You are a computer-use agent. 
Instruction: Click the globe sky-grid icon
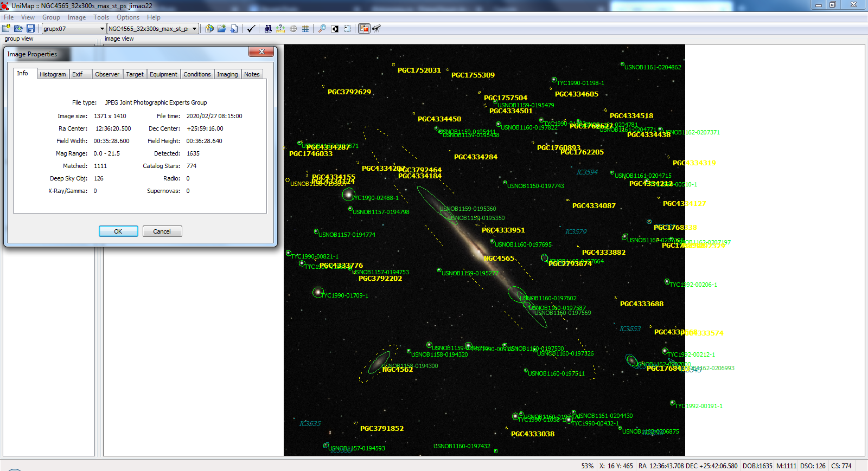(x=293, y=29)
